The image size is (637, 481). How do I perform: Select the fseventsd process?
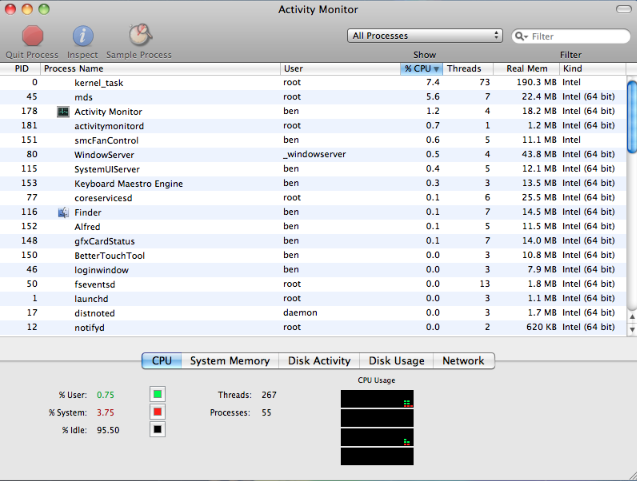pyautogui.click(x=313, y=284)
